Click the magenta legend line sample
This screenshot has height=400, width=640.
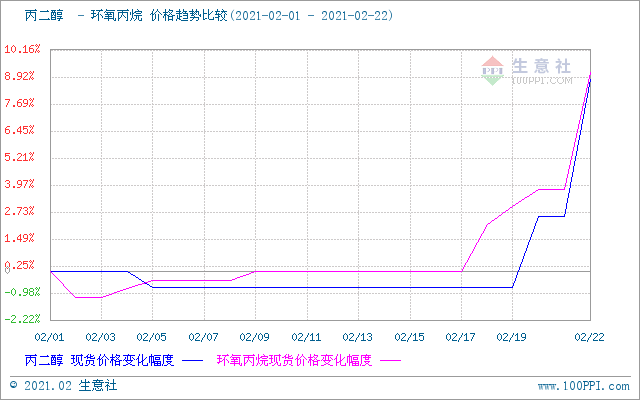coord(390,361)
